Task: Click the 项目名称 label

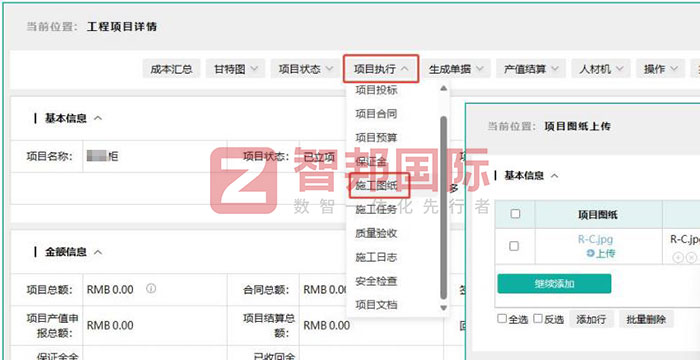Action: point(49,157)
